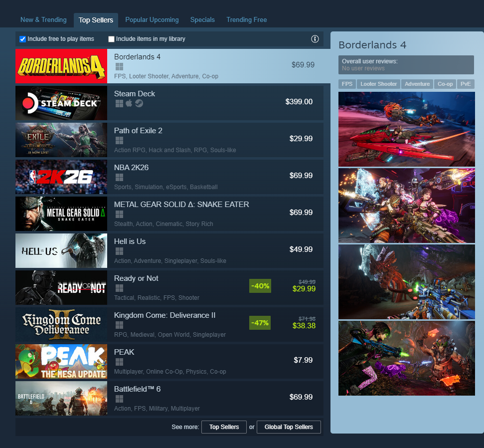Click the Borderlands 4 title in the list
The image size is (484, 448).
point(137,57)
